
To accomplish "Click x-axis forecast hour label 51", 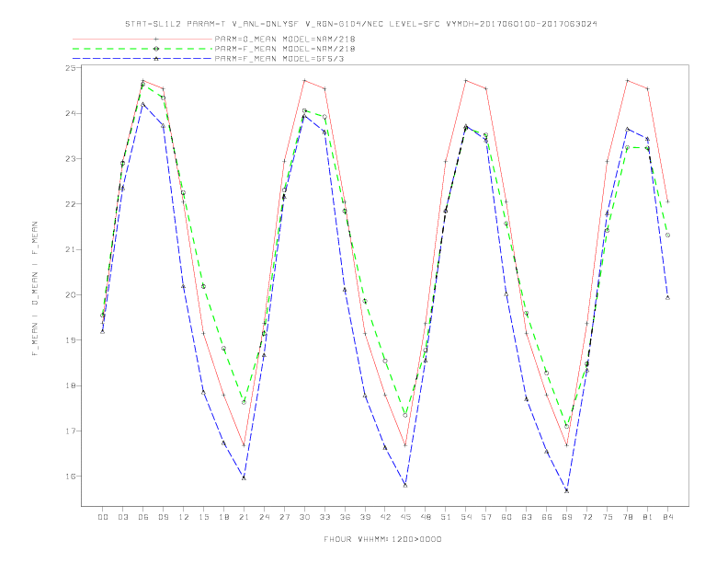I will pos(446,517).
